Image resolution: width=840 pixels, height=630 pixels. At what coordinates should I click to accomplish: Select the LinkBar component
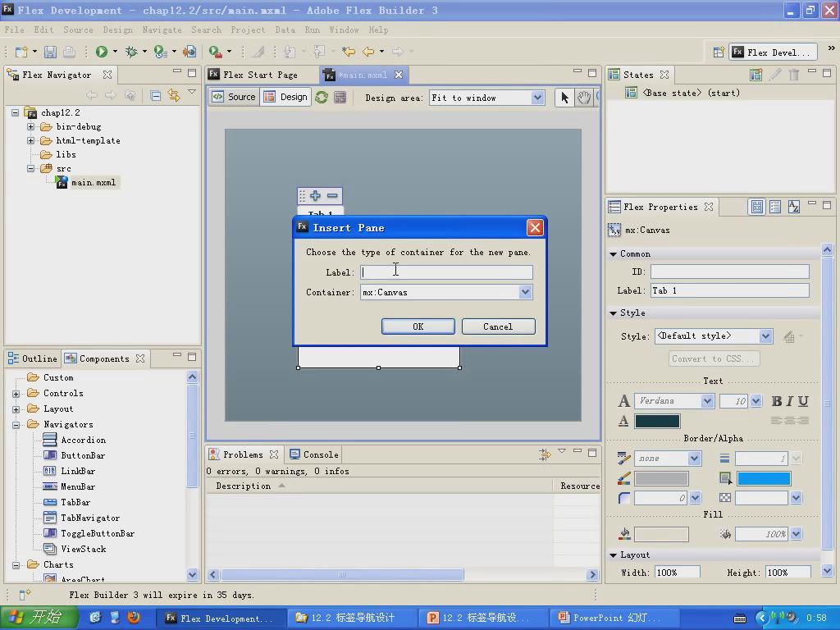pyautogui.click(x=69, y=471)
